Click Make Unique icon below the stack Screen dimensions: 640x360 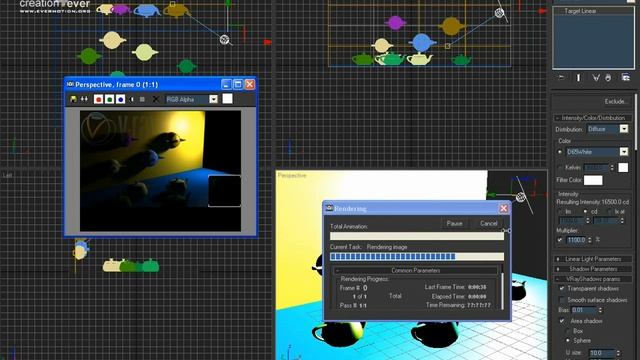[596, 77]
